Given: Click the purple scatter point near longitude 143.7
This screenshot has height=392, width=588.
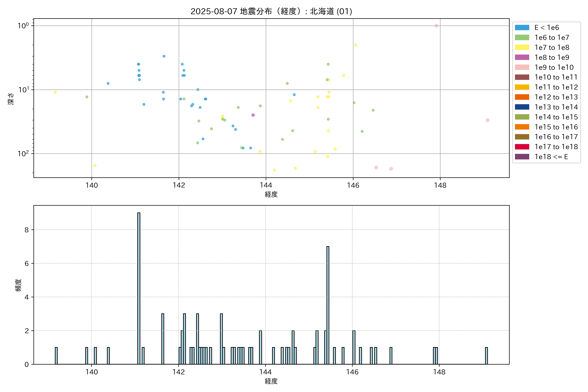Looking at the screenshot, I should click(253, 115).
